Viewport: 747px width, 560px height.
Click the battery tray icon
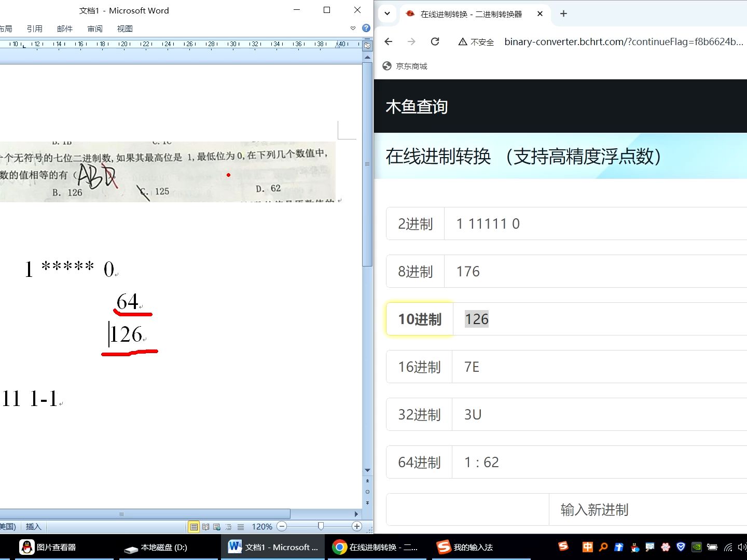click(712, 547)
